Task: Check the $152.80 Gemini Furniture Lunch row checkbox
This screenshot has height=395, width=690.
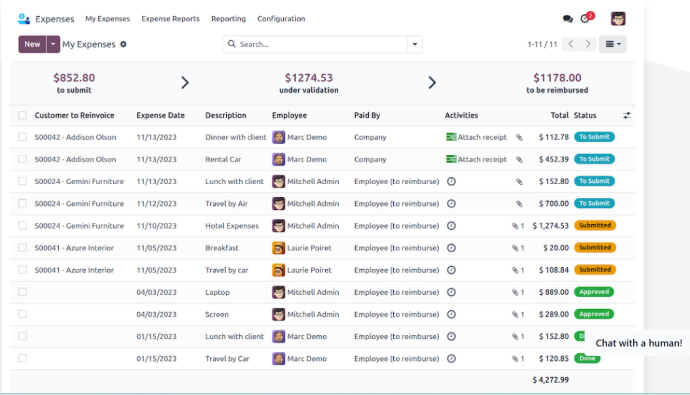Action: click(22, 181)
